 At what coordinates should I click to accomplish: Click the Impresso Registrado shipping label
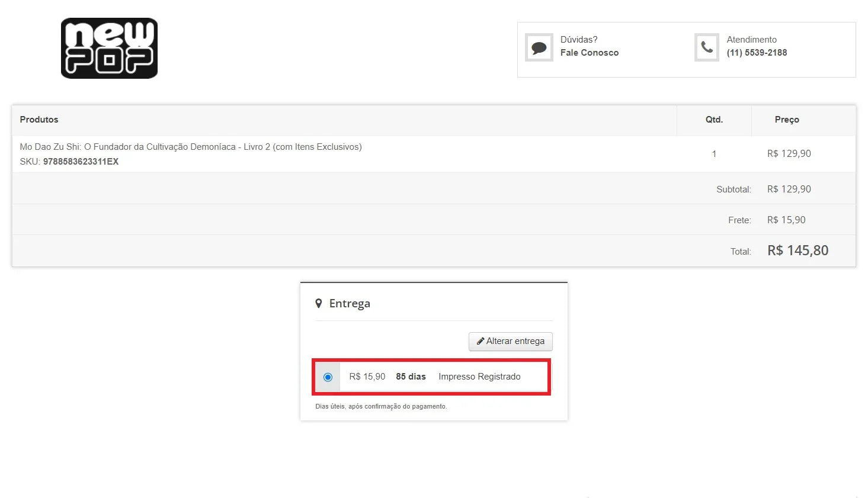pyautogui.click(x=479, y=377)
